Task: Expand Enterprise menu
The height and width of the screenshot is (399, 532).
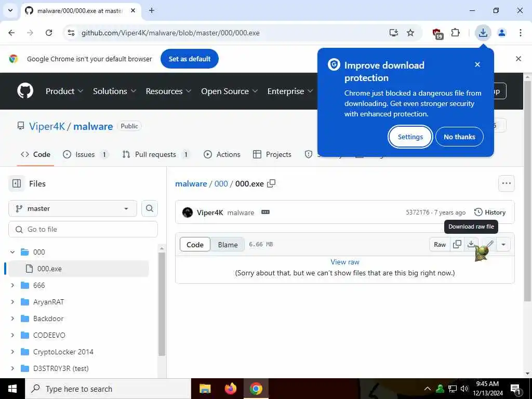Action: click(290, 91)
